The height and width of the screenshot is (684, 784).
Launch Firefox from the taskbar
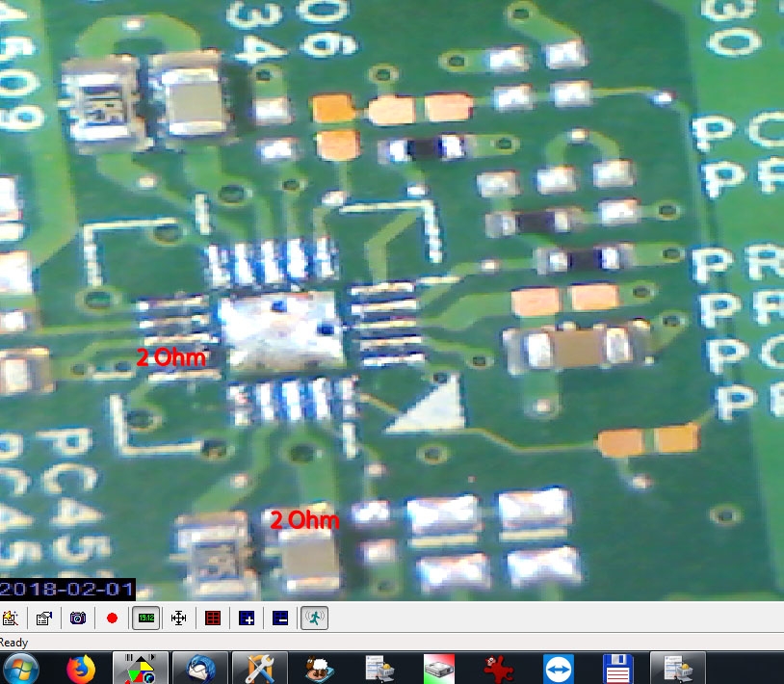[82, 669]
